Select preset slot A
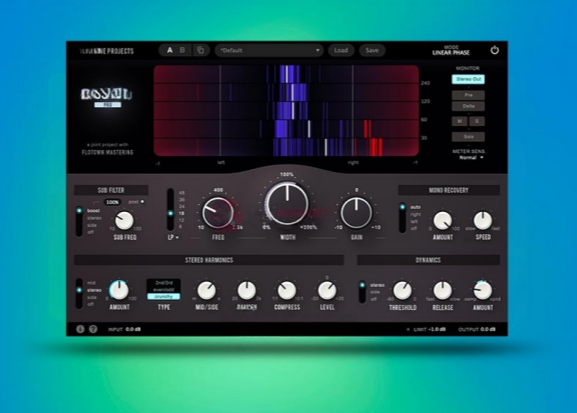 tap(170, 50)
